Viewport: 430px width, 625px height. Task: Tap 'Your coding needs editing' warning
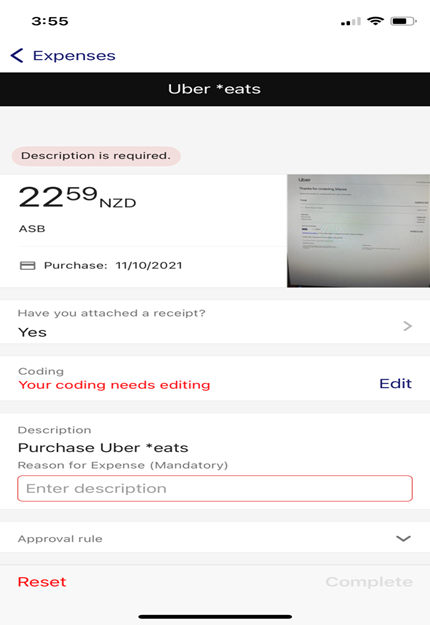pyautogui.click(x=114, y=385)
